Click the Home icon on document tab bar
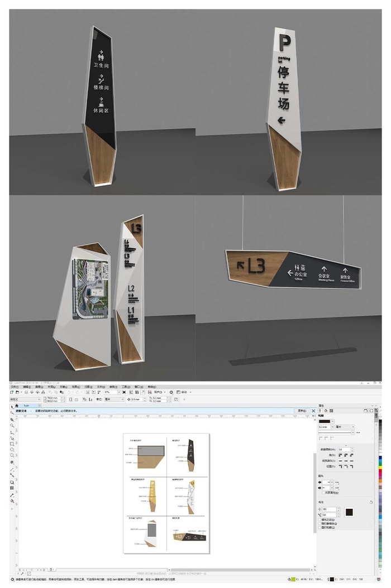 click(x=17, y=406)
